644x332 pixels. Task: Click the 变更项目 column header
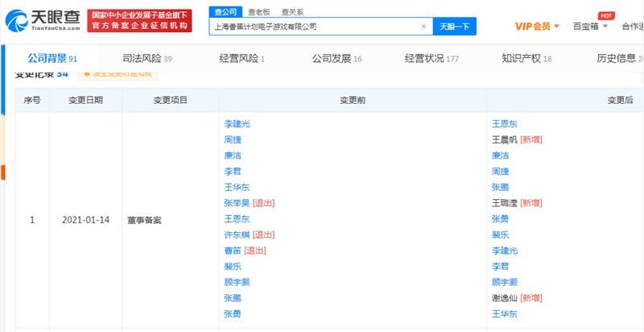tap(171, 100)
